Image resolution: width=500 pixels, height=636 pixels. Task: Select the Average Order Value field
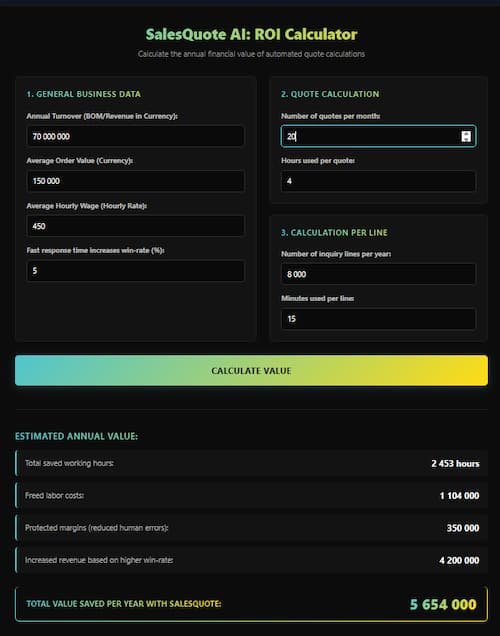pos(135,181)
